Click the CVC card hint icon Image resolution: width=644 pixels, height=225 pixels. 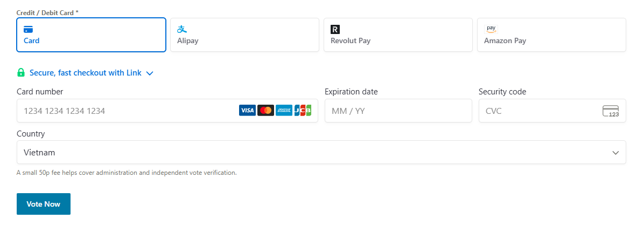coord(611,111)
